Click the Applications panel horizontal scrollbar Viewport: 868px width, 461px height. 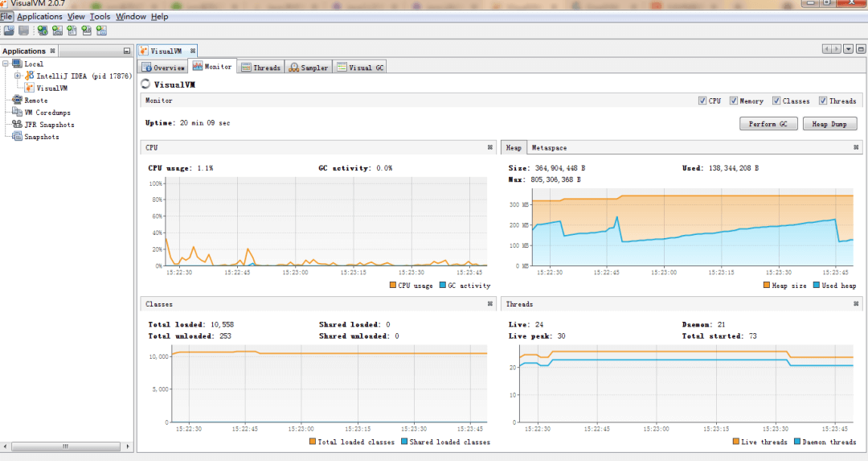click(66, 446)
